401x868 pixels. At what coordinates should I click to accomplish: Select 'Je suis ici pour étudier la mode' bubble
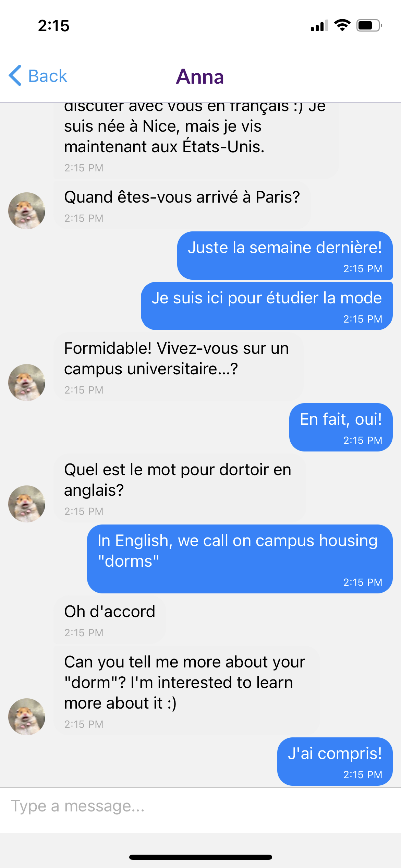pyautogui.click(x=267, y=306)
